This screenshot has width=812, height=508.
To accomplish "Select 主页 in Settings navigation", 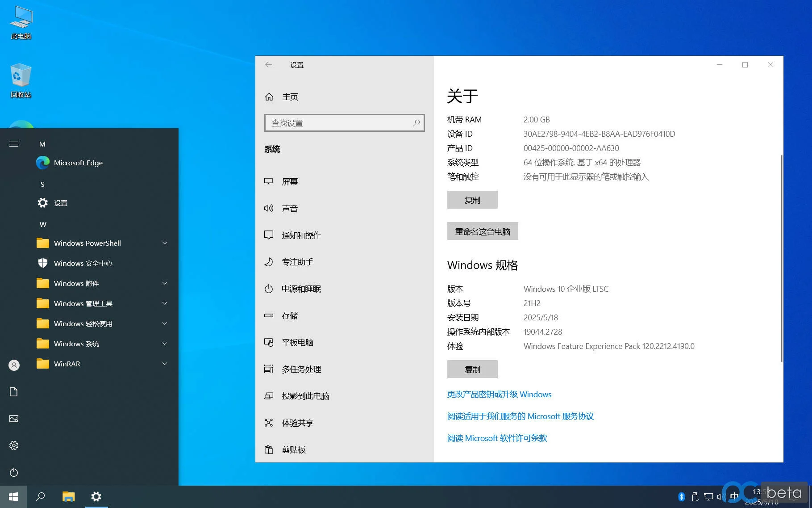I will tap(290, 97).
